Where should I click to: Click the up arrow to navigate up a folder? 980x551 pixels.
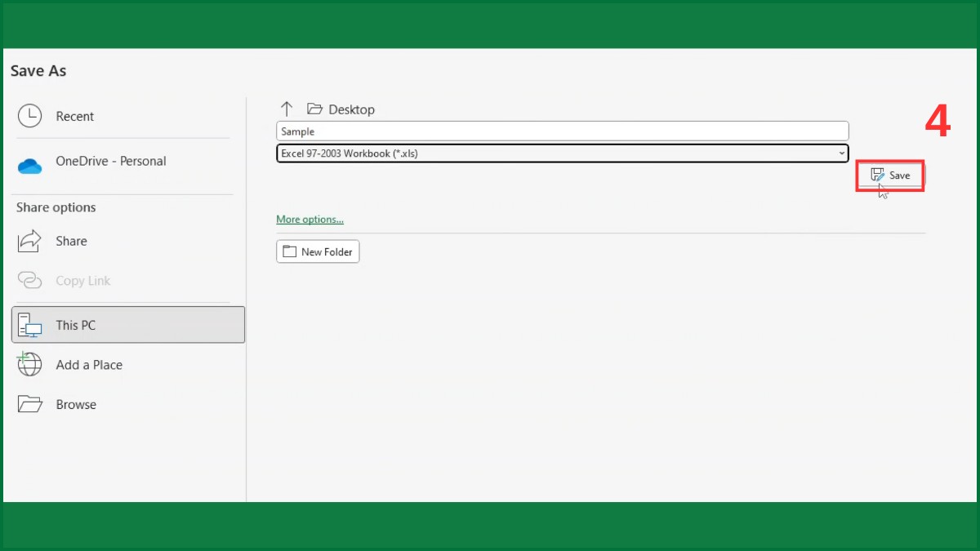tap(287, 108)
